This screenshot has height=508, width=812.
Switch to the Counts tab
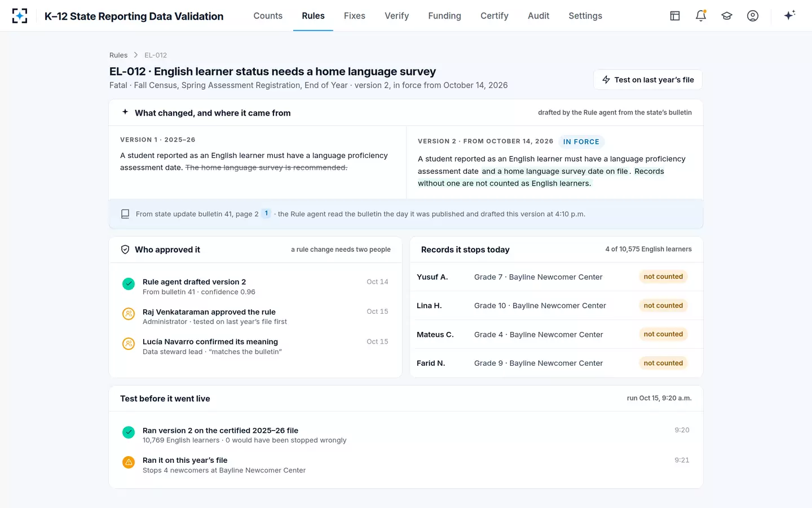tap(268, 16)
